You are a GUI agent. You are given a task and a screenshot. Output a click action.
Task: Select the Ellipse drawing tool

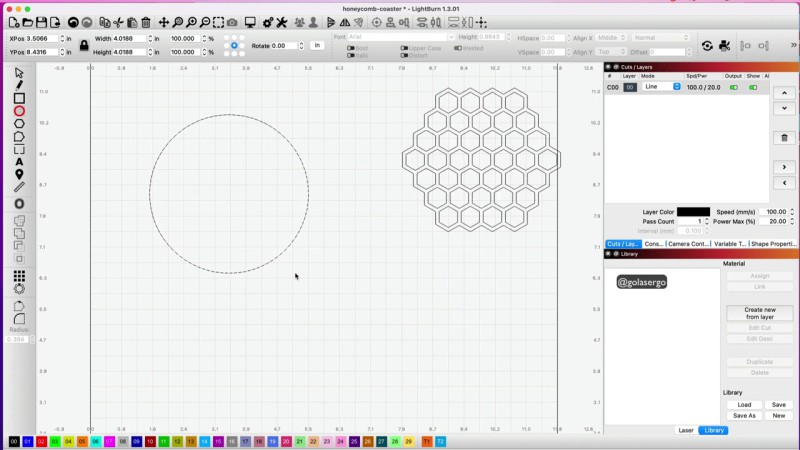19,111
